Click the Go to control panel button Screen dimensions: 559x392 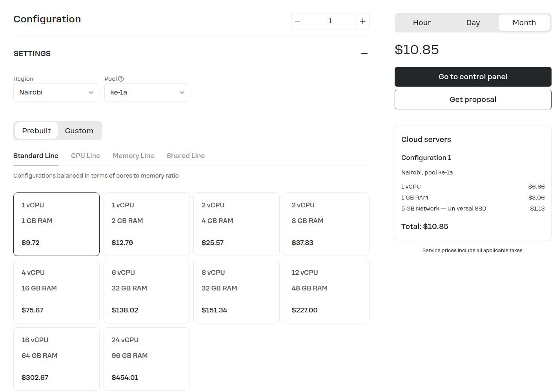(473, 77)
